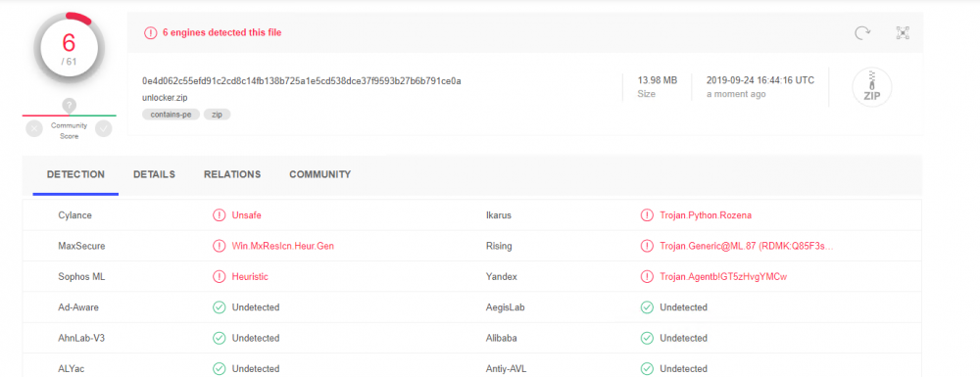Image resolution: width=980 pixels, height=377 pixels.
Task: Click the Yandex engine name
Action: tap(501, 276)
